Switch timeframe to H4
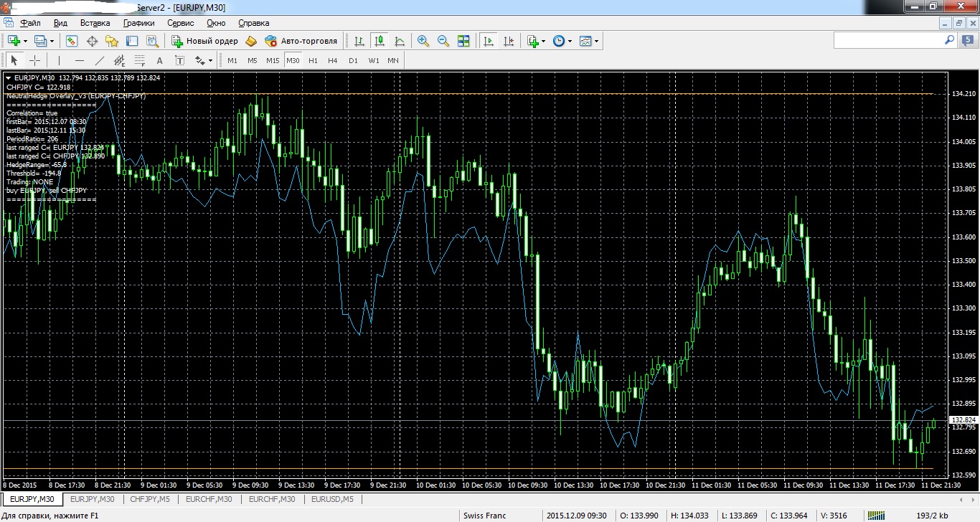This screenshot has width=980, height=522. pos(333,60)
